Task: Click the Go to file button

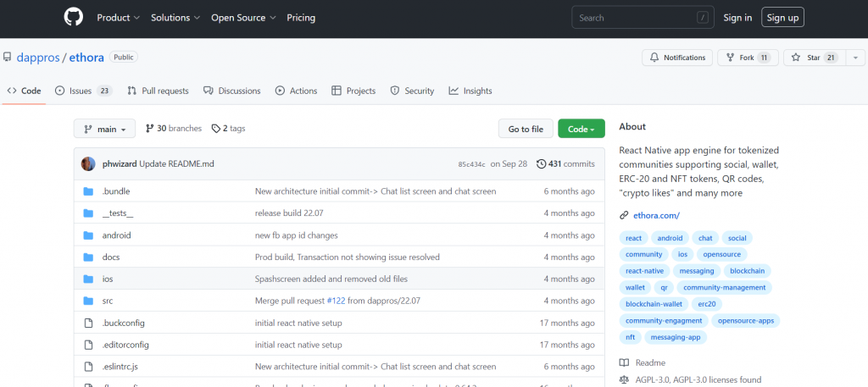Action: (526, 129)
